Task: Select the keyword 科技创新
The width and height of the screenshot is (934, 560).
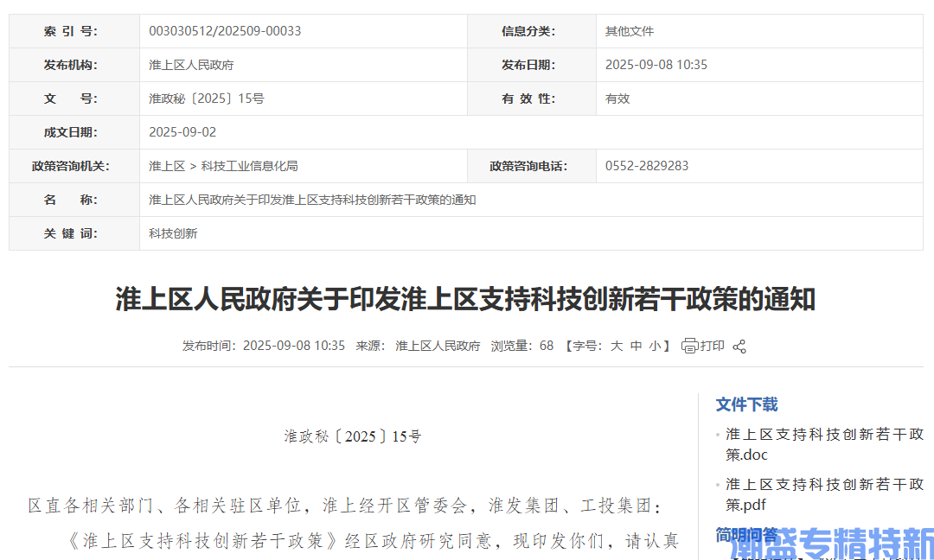Action: [x=172, y=233]
